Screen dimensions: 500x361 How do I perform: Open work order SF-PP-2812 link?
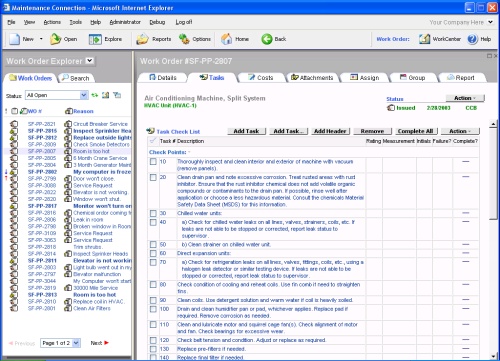click(42, 138)
